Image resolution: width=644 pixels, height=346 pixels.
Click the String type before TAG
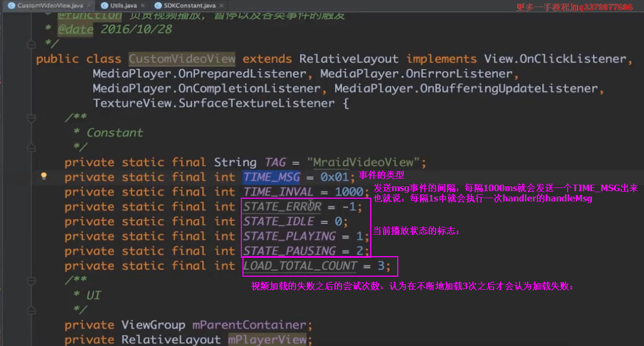coord(235,162)
